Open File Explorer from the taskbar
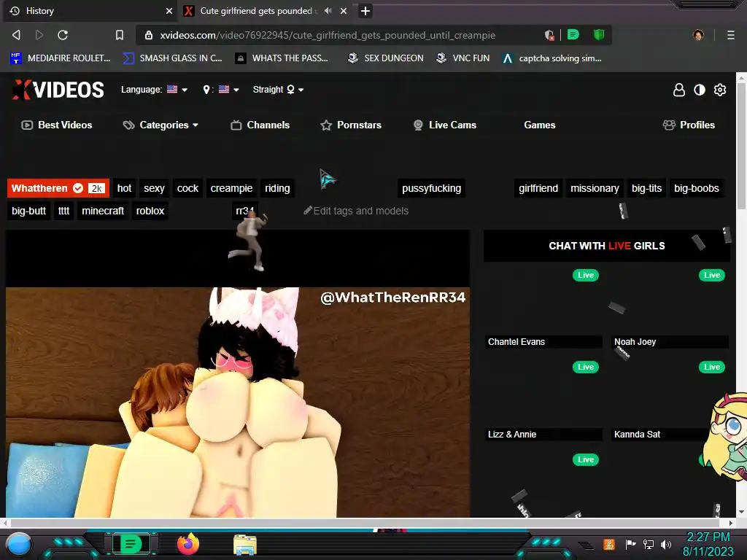747x560 pixels. tap(245, 545)
